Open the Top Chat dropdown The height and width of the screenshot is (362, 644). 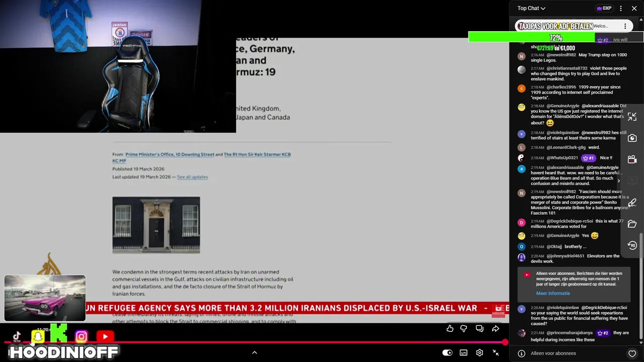click(531, 8)
